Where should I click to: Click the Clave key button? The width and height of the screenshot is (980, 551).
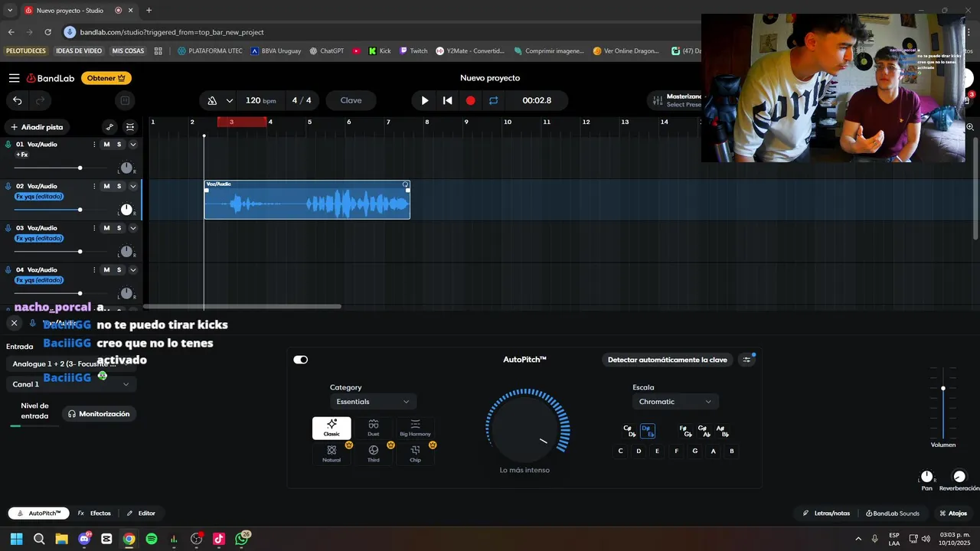coord(351,100)
